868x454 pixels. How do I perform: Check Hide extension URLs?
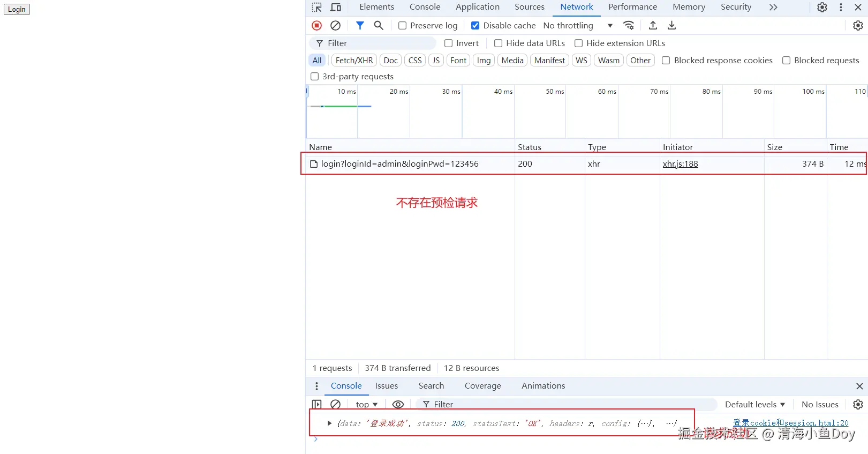(578, 43)
